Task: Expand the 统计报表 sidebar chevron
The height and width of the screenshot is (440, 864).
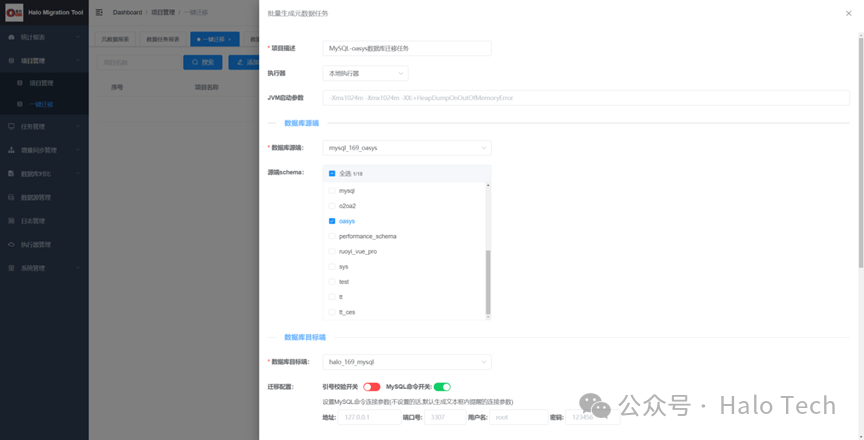Action: (x=78, y=37)
